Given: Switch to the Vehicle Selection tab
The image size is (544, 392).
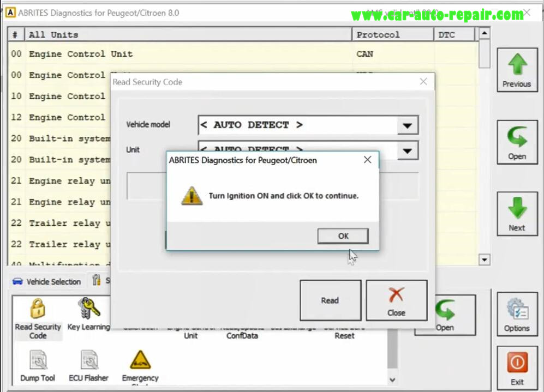Looking at the screenshot, I should pos(46,281).
